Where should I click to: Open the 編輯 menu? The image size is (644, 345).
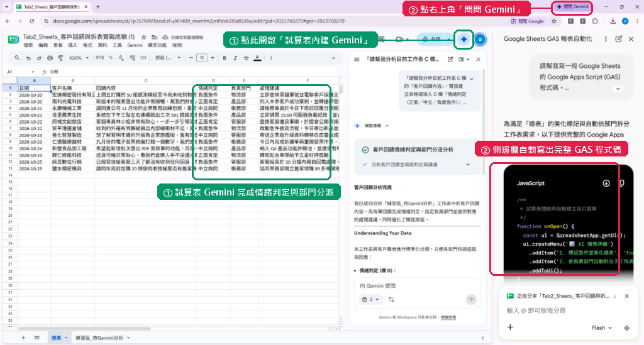(43, 45)
